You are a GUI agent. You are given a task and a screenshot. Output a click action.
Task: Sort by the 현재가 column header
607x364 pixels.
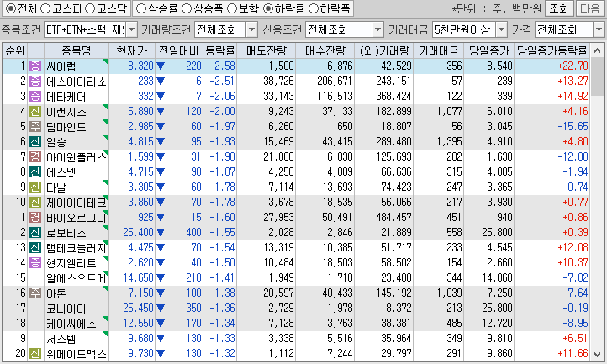tap(132, 50)
